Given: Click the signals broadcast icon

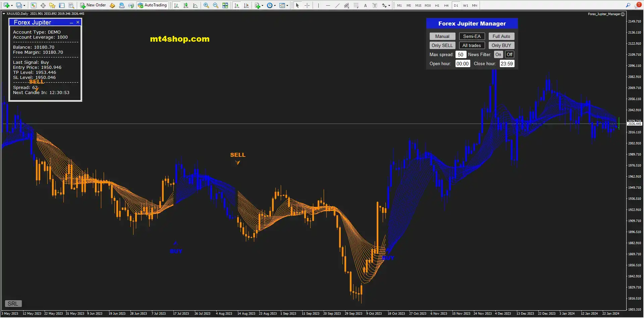Looking at the screenshot, I should click(131, 5).
